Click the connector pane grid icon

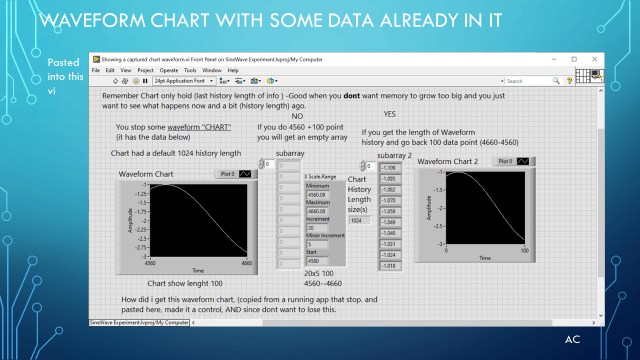point(582,76)
